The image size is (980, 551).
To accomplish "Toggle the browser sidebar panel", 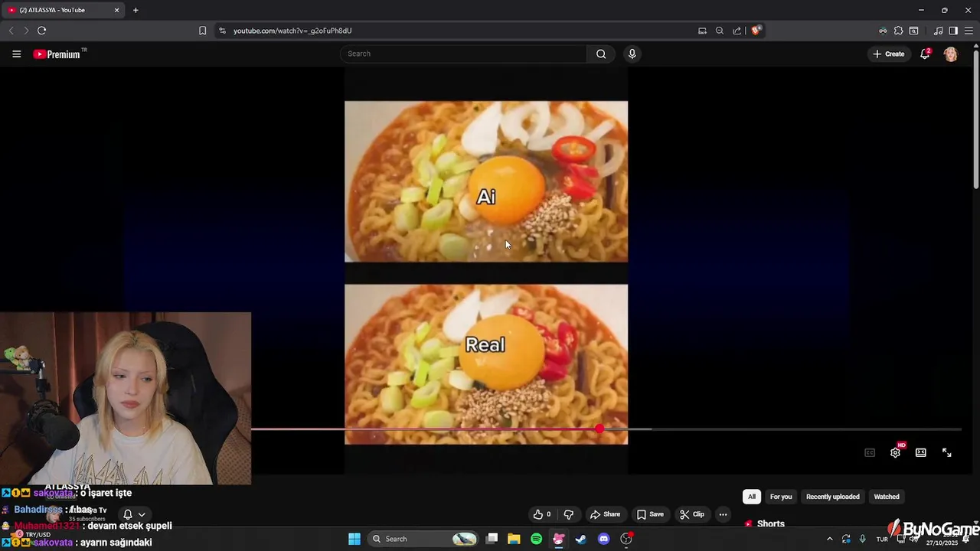I will (x=953, y=31).
